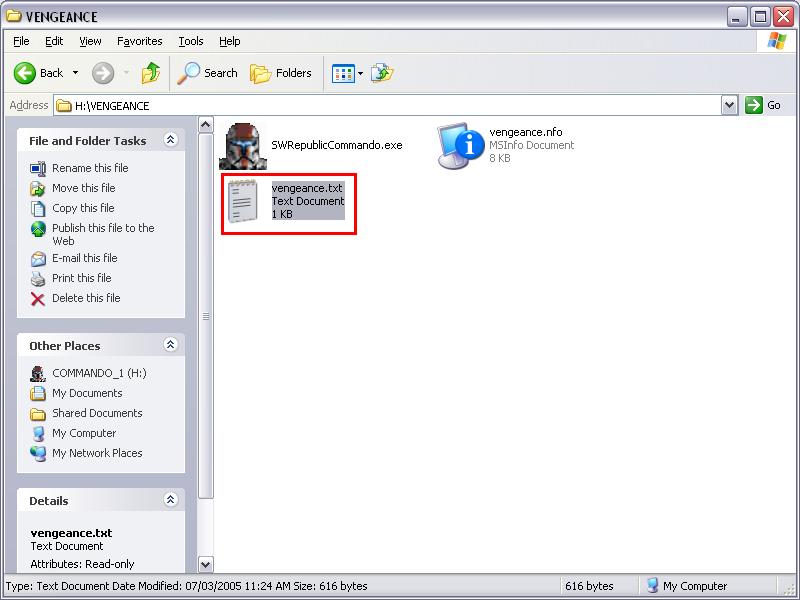The height and width of the screenshot is (600, 800).
Task: Click the Up folder toolbar icon
Action: coord(151,73)
